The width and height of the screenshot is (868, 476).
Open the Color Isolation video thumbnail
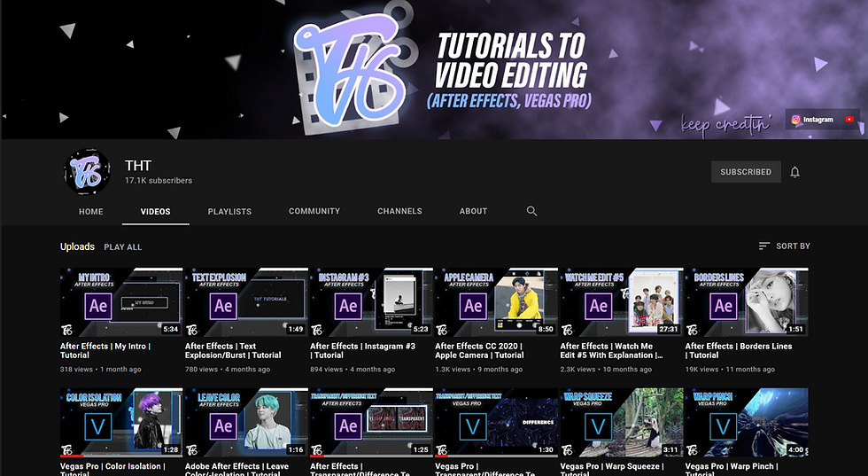(121, 423)
